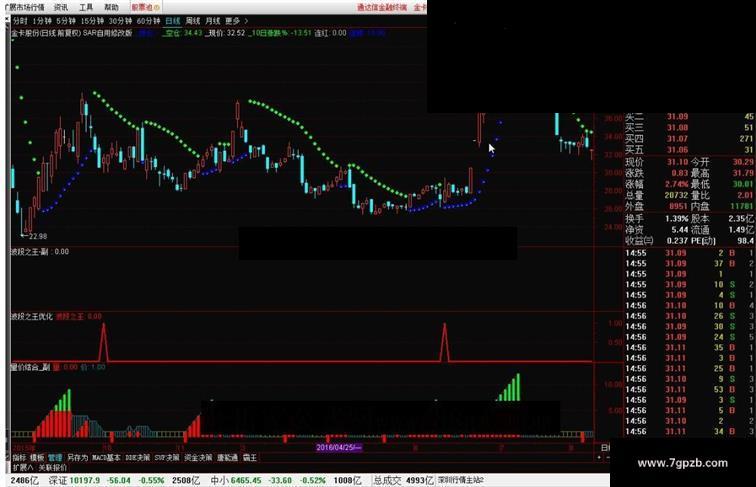Switch chart to 60分钟 period
756x487 pixels.
[x=148, y=21]
